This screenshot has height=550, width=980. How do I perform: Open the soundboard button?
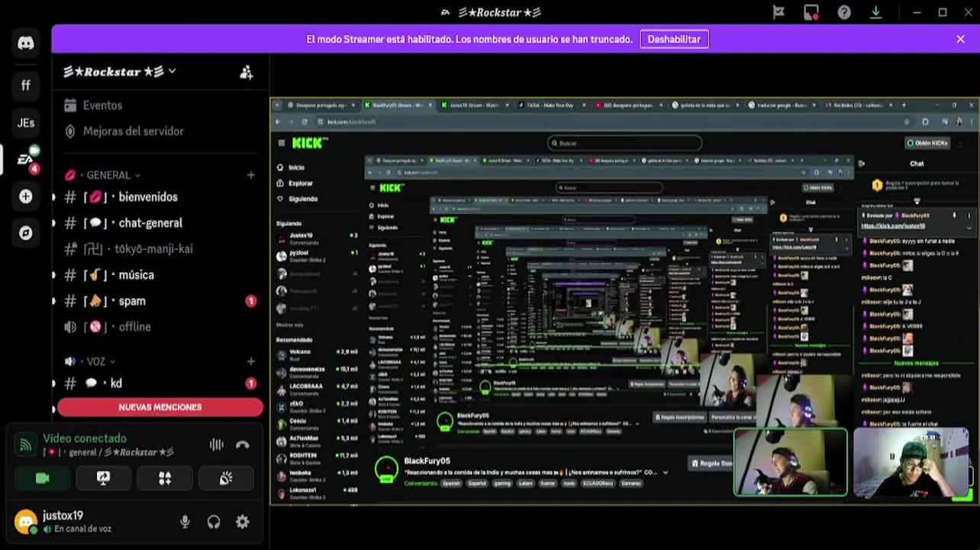point(226,478)
